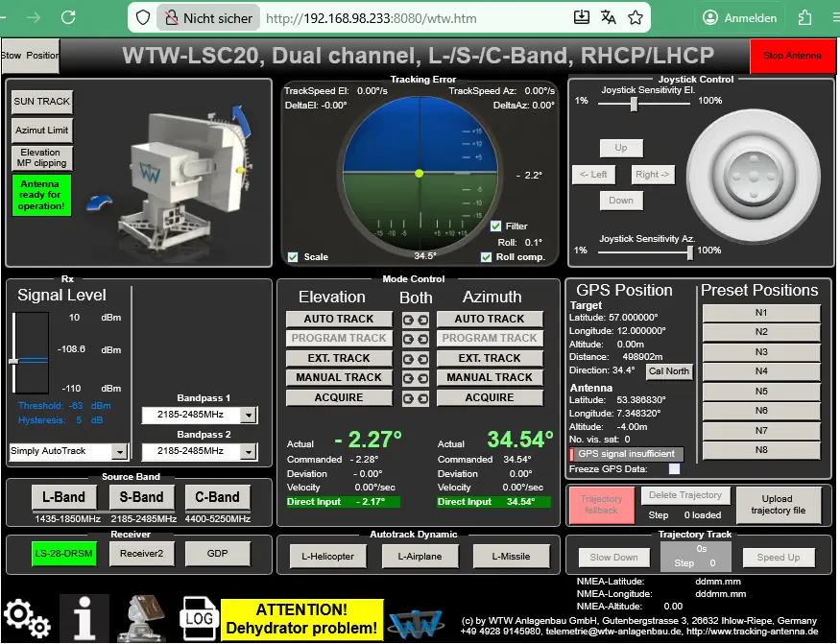Image resolution: width=840 pixels, height=644 pixels.
Task: Click the browser address bar URL
Action: 372,18
